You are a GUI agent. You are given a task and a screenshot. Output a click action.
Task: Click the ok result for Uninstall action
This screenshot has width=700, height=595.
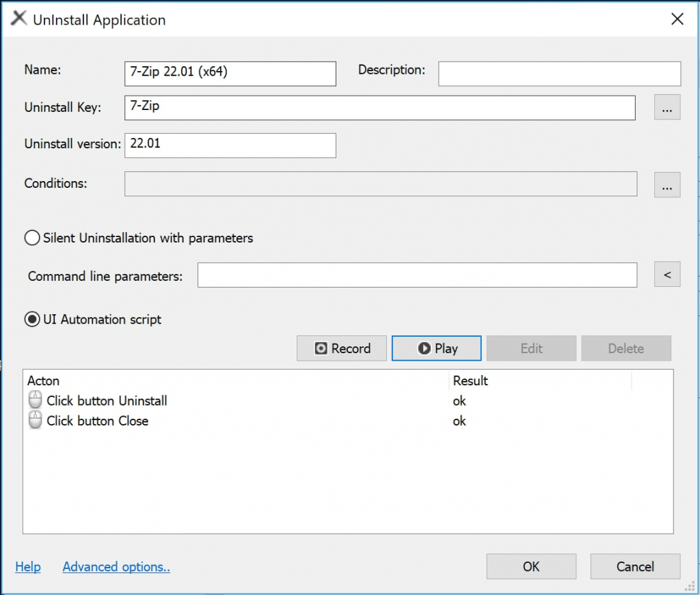click(x=459, y=401)
